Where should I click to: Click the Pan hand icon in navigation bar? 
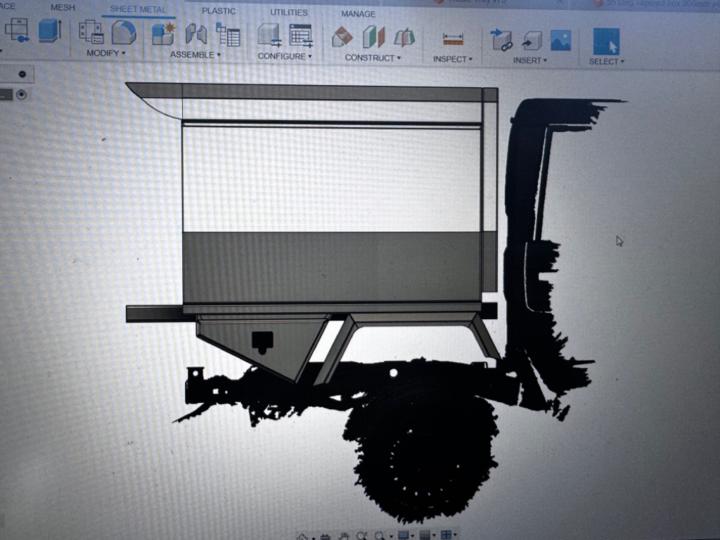[x=343, y=535]
